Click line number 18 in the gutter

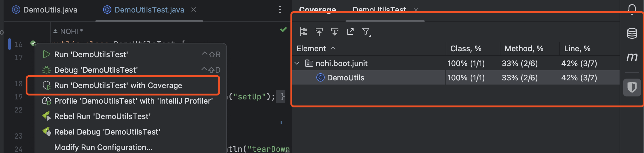(18, 84)
